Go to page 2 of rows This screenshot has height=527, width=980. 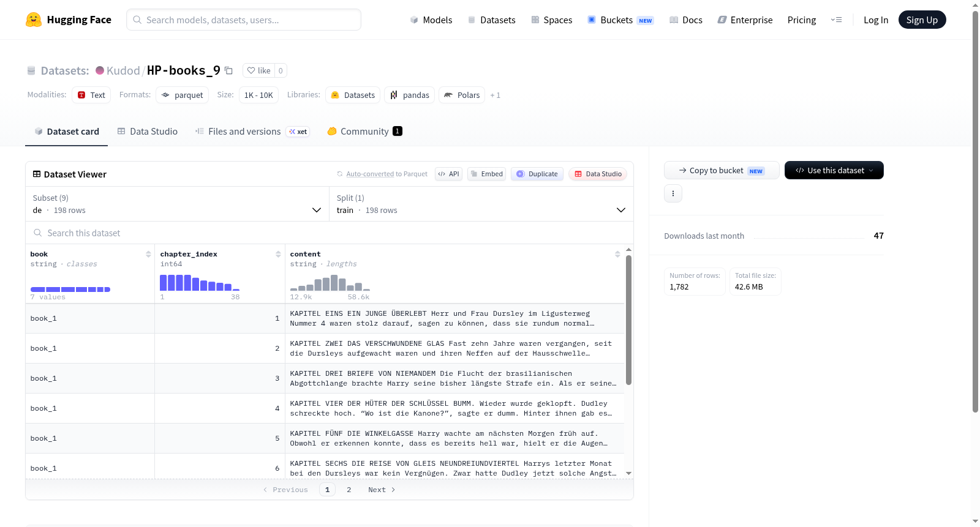(x=349, y=490)
